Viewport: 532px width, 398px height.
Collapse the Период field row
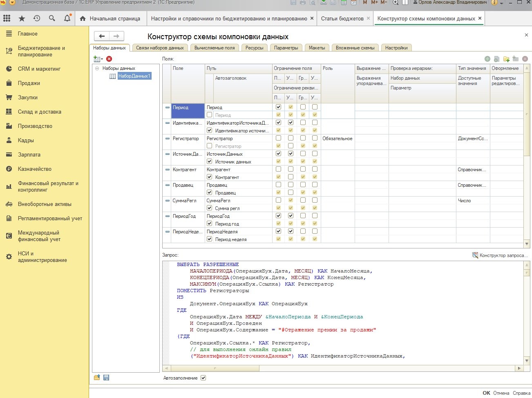(x=167, y=107)
